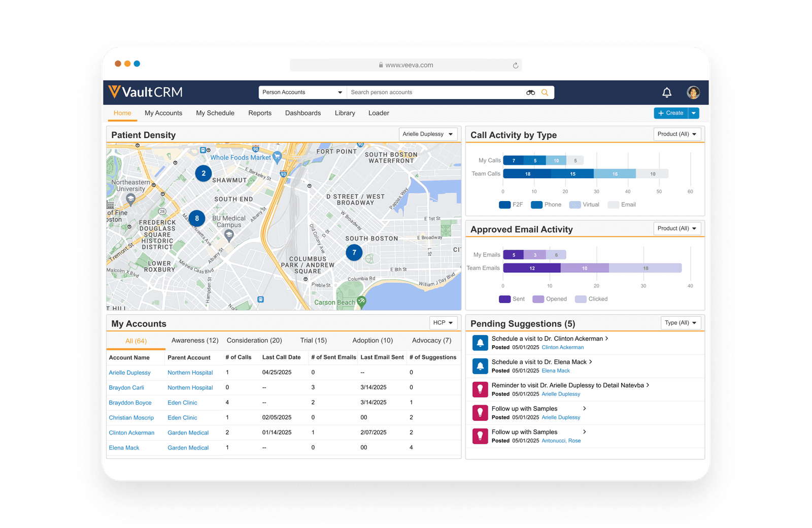Screen dimensions: 812x528
Task: Click the notification bell icon
Action: pos(667,92)
